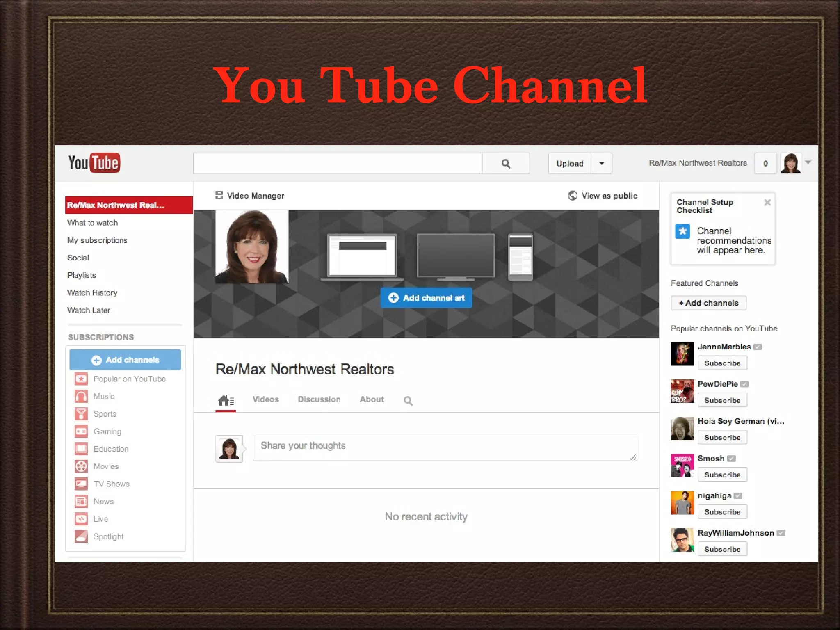
Task: Click the blue star checklist icon
Action: [x=682, y=231]
